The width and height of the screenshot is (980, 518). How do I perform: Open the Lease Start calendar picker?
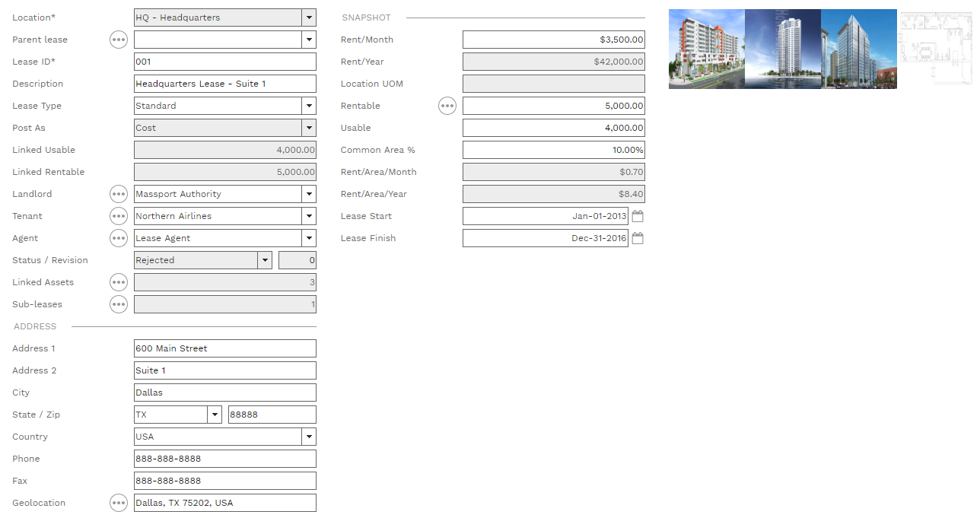638,216
